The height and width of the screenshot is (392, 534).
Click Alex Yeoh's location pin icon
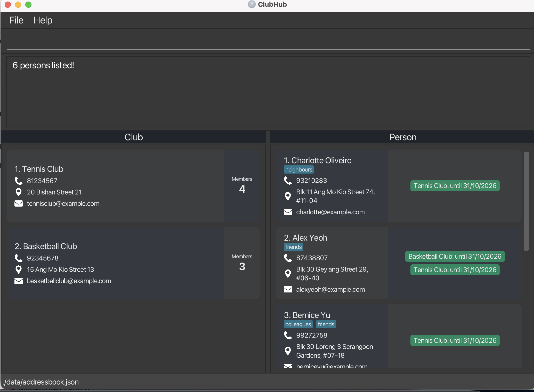click(x=288, y=274)
